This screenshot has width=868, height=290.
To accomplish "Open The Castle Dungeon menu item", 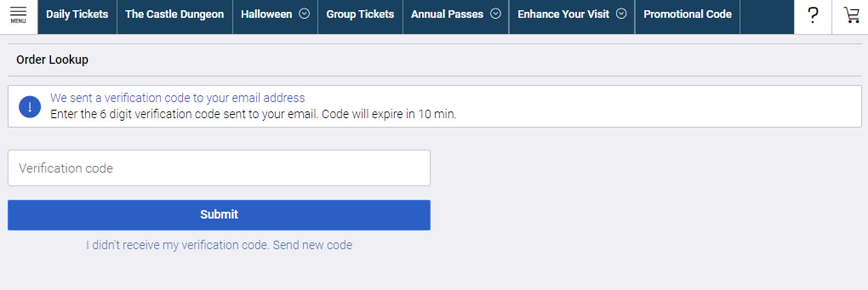I will pyautogui.click(x=175, y=15).
